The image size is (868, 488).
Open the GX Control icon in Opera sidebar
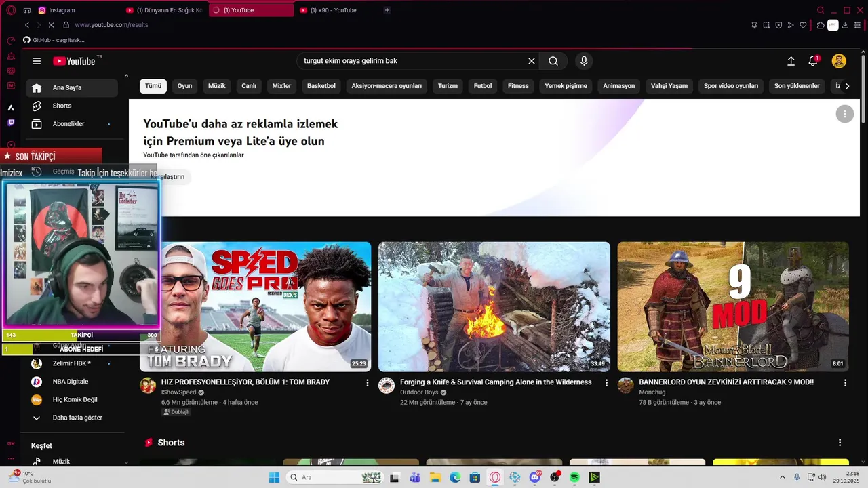[x=11, y=41]
